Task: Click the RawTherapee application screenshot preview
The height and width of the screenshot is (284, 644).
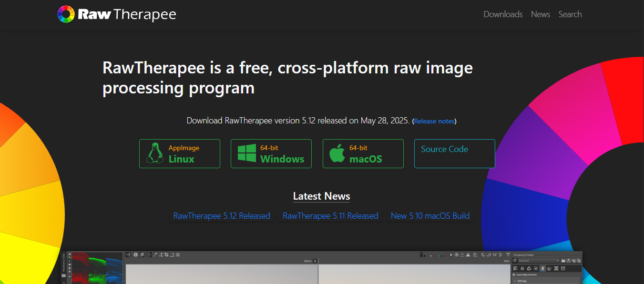Action: pyautogui.click(x=322, y=267)
